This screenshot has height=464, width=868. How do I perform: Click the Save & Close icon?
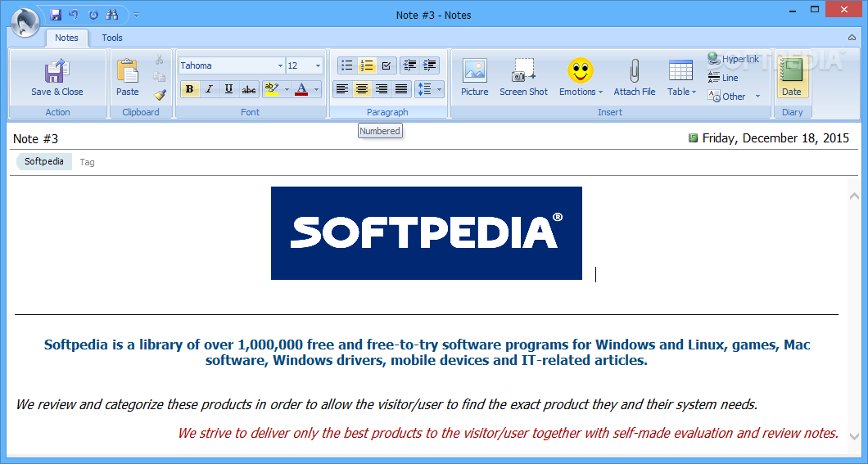(x=57, y=79)
